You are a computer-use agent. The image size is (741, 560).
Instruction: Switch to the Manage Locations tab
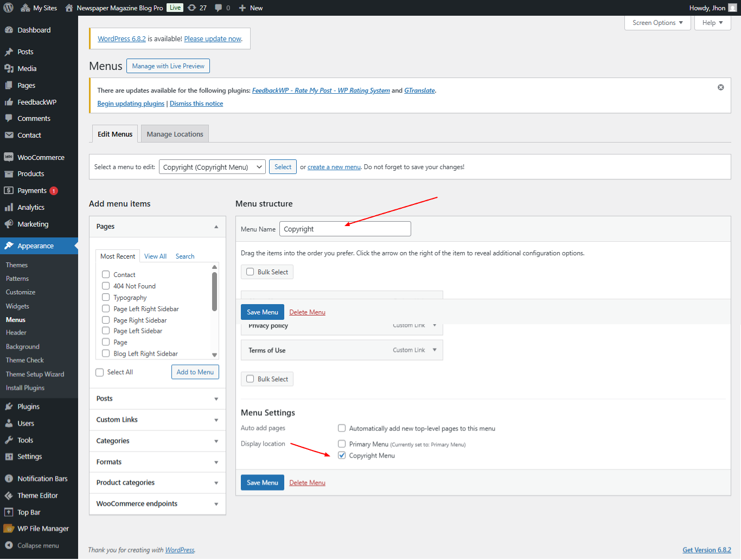click(175, 134)
